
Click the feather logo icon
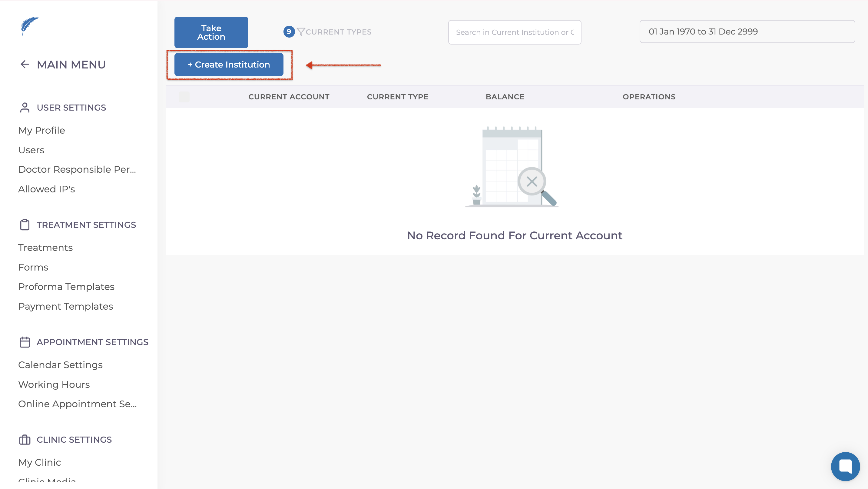coord(29,26)
